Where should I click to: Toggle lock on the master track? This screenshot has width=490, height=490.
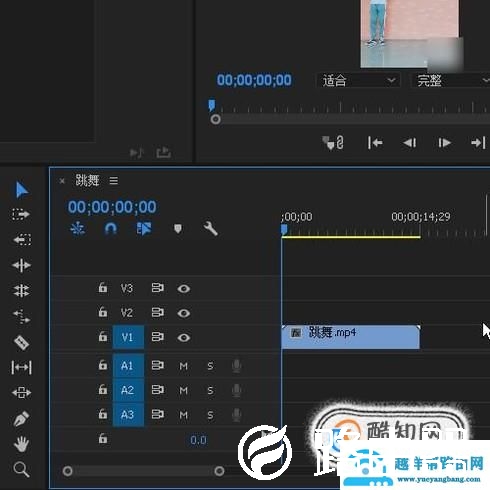[103, 439]
